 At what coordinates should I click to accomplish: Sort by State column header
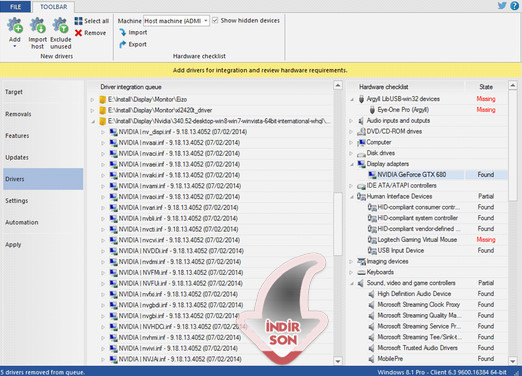tap(486, 87)
